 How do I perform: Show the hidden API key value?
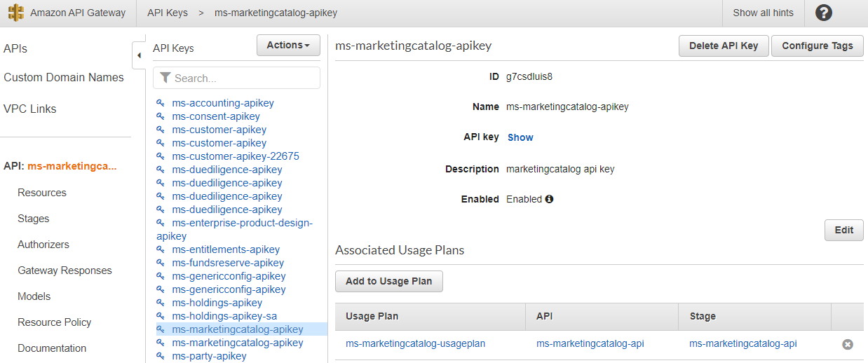pos(520,137)
